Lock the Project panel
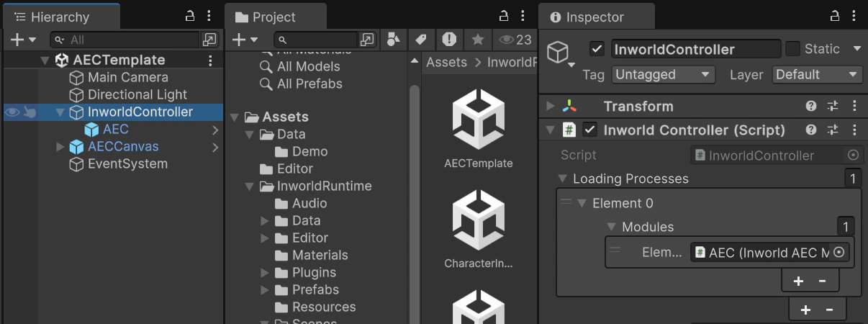 tap(505, 16)
